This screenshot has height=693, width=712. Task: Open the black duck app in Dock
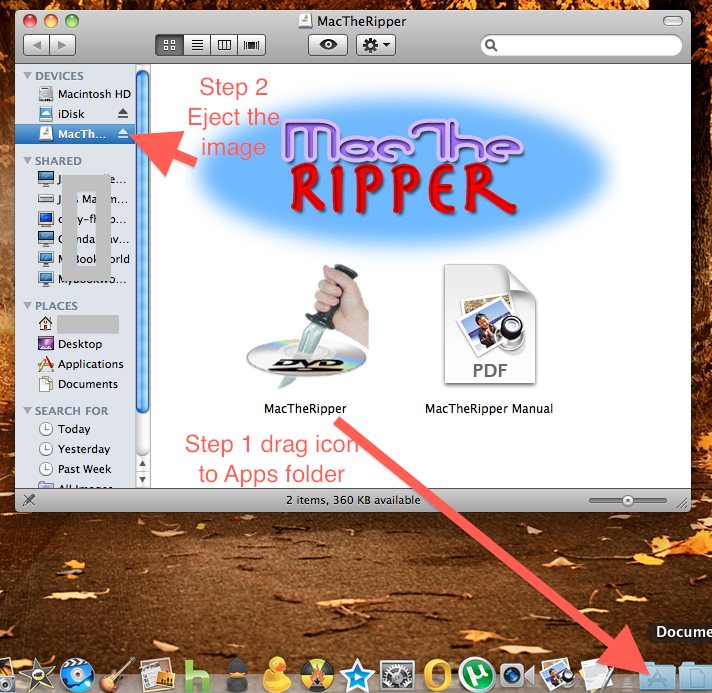point(237,675)
